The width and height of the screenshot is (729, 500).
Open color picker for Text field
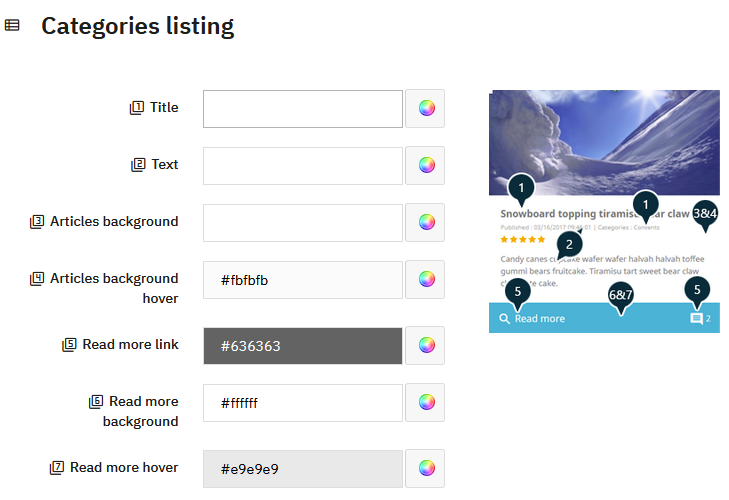click(426, 166)
